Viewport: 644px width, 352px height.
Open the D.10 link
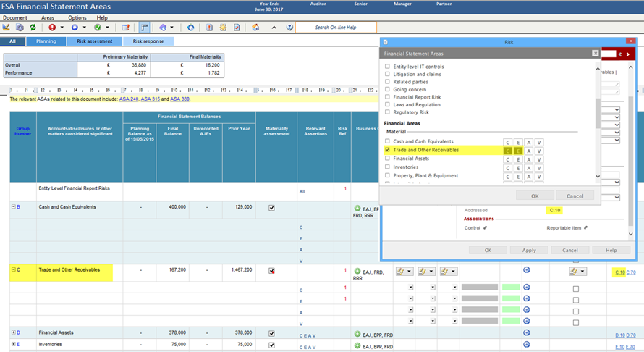620,335
